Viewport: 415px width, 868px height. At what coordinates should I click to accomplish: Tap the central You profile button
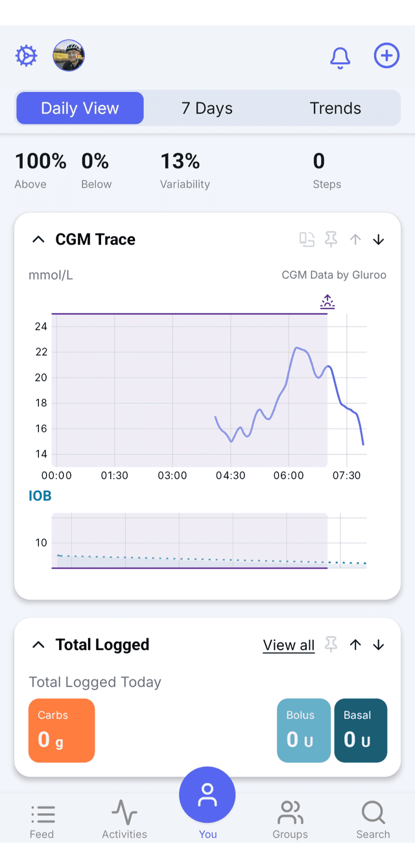pyautogui.click(x=207, y=795)
